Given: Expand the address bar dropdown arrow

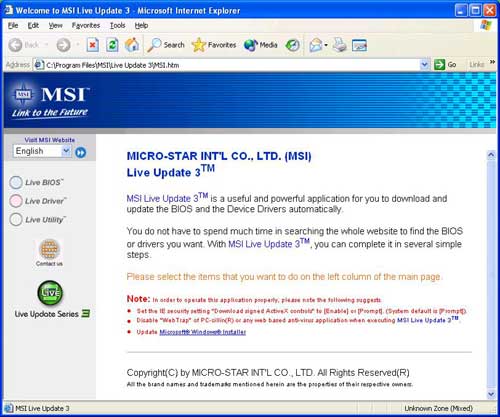Looking at the screenshot, I should (424, 64).
